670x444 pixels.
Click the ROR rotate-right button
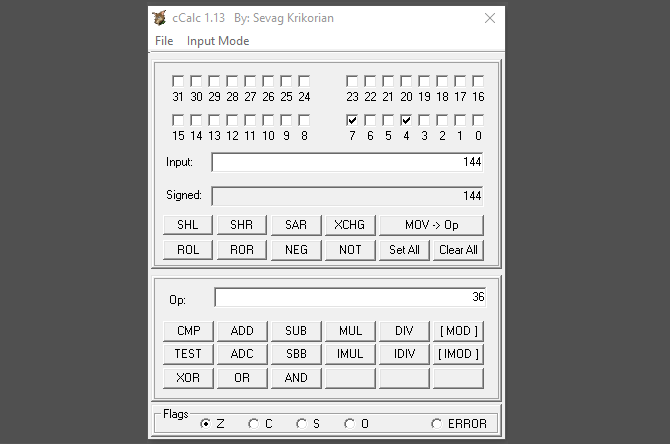[241, 250]
